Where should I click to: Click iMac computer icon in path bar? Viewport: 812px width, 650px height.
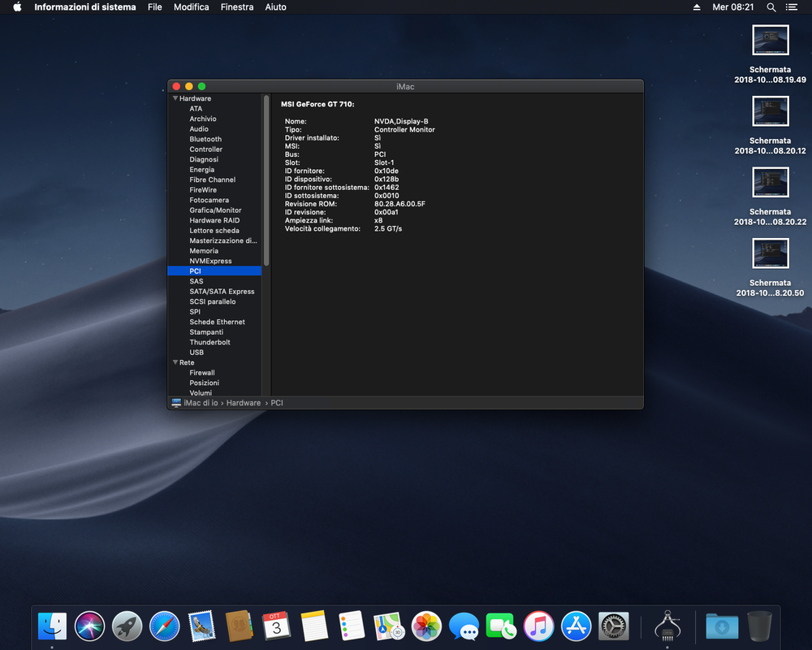(176, 403)
